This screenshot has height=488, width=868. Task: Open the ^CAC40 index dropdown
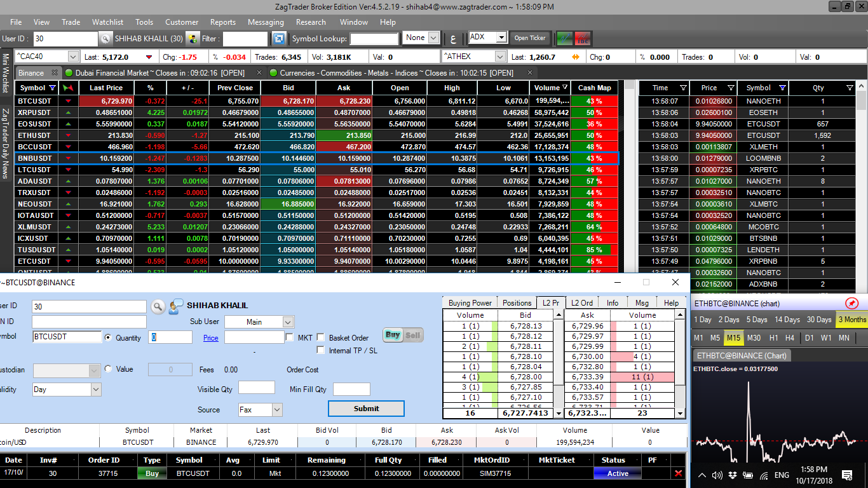[x=73, y=57]
